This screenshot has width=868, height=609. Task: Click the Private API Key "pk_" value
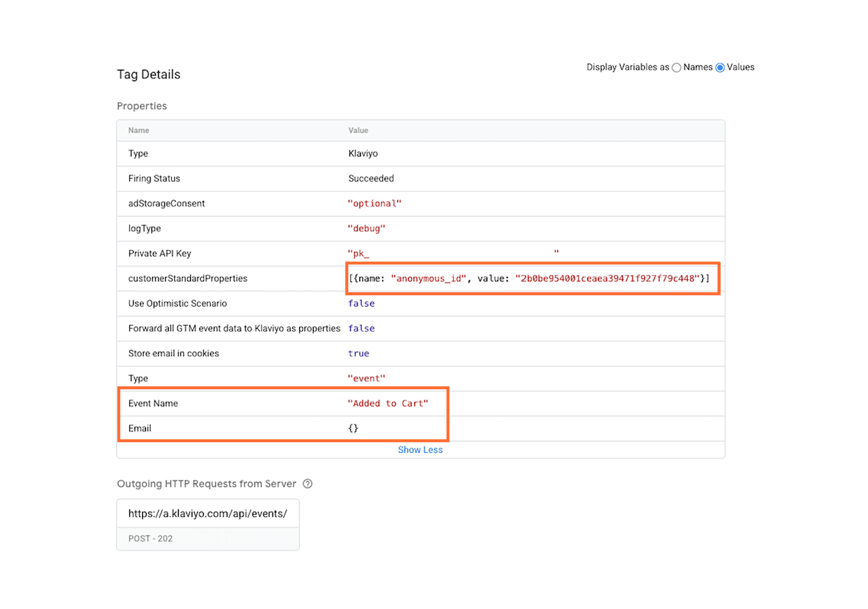[358, 254]
